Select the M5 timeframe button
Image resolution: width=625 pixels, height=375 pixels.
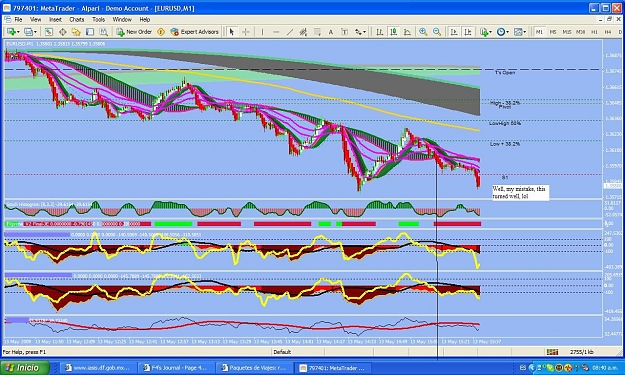(553, 32)
